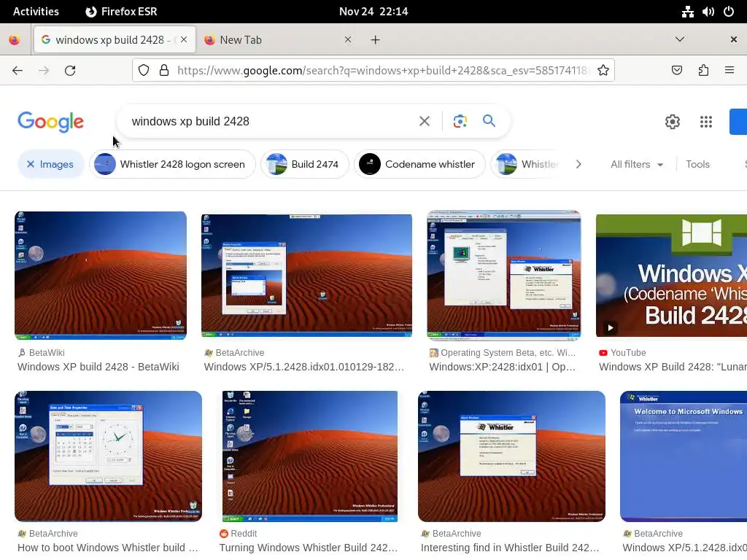This screenshot has width=747, height=560.
Task: Bookmark this page with the star
Action: point(603,71)
